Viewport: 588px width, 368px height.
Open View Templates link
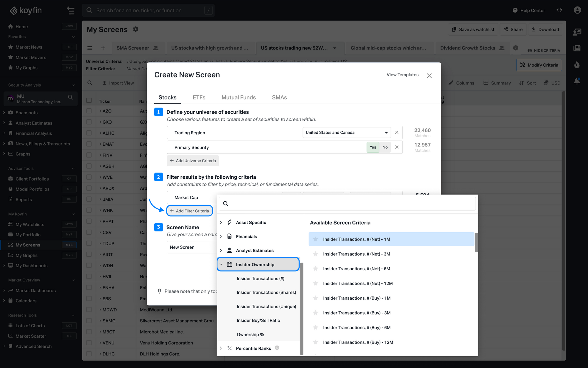(x=402, y=75)
